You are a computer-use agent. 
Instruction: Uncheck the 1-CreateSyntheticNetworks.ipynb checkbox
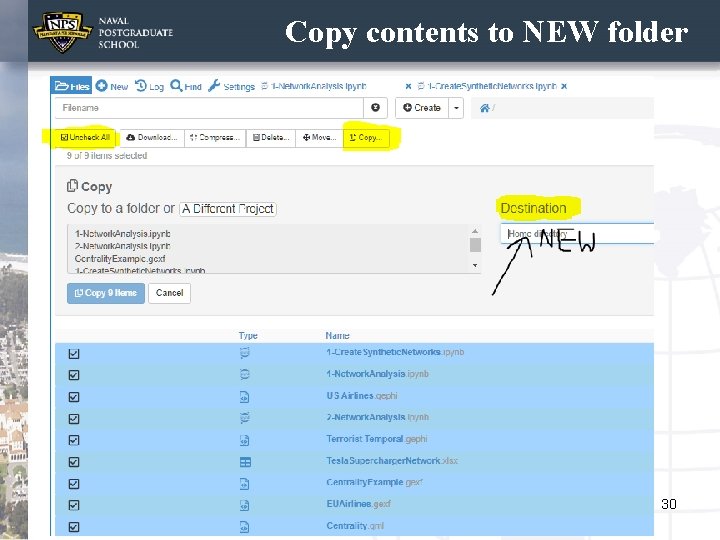click(74, 354)
